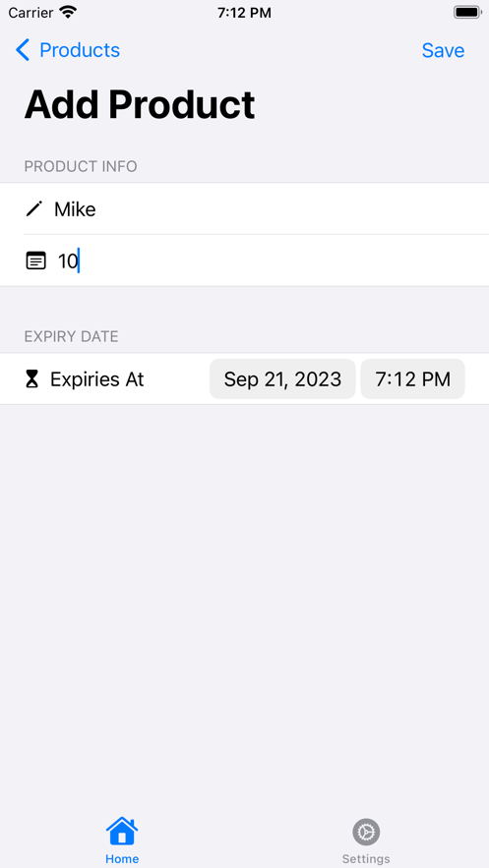Tap the Settings gear icon
This screenshot has width=489, height=868.
(x=366, y=832)
